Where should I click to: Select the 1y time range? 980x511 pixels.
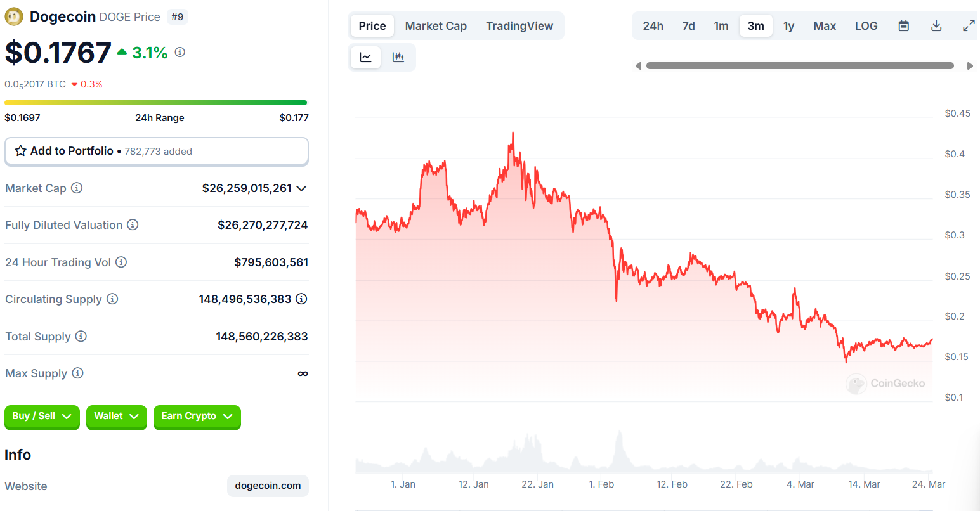click(x=788, y=26)
